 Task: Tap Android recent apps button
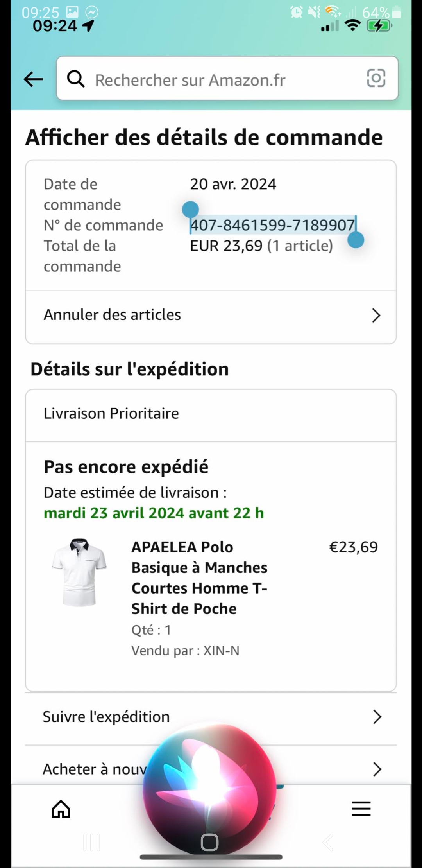click(92, 842)
